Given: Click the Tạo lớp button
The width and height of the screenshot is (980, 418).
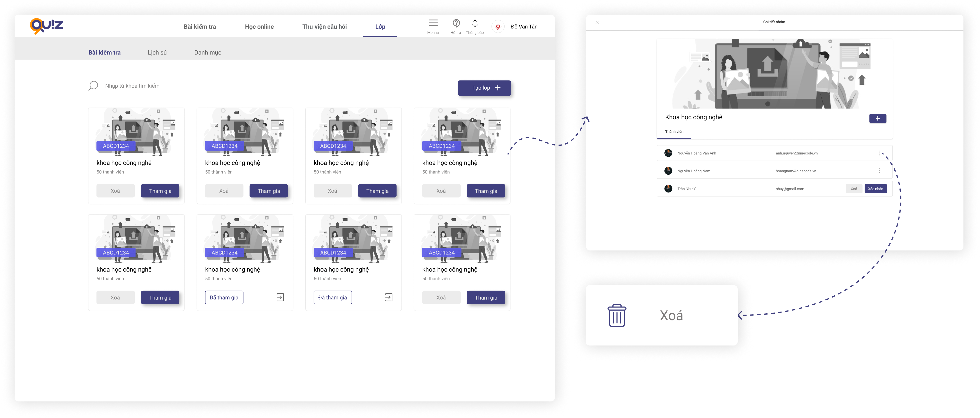Looking at the screenshot, I should point(484,88).
